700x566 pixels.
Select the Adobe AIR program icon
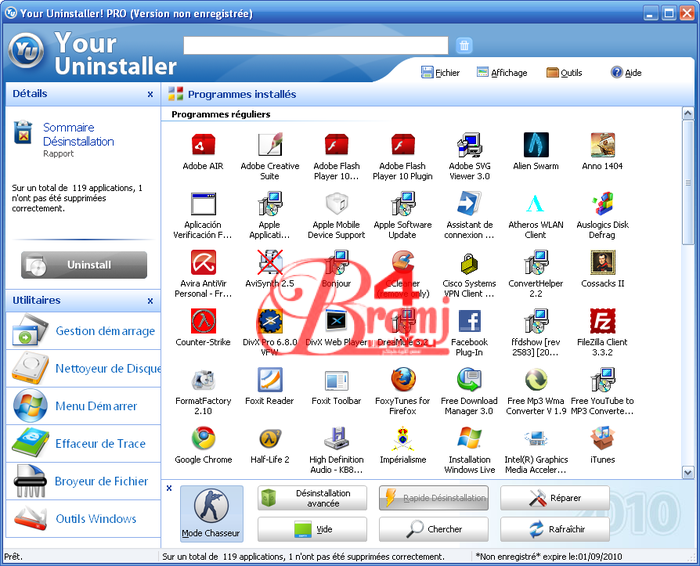(203, 146)
